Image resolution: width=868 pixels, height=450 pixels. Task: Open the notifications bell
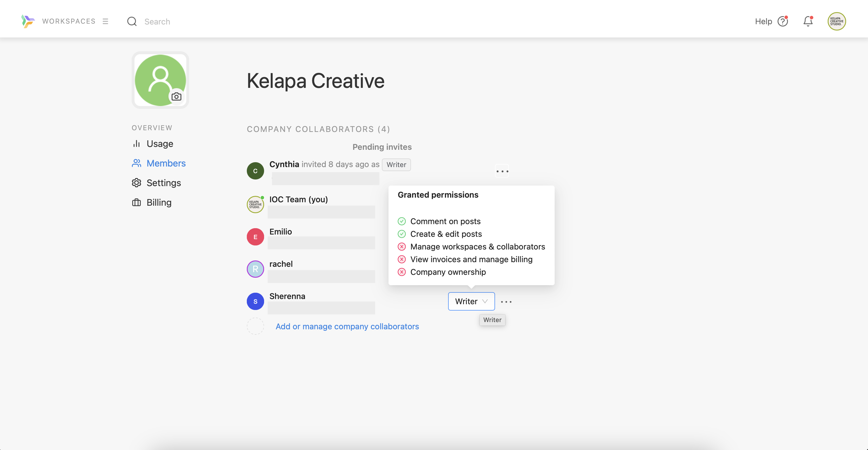pyautogui.click(x=808, y=21)
